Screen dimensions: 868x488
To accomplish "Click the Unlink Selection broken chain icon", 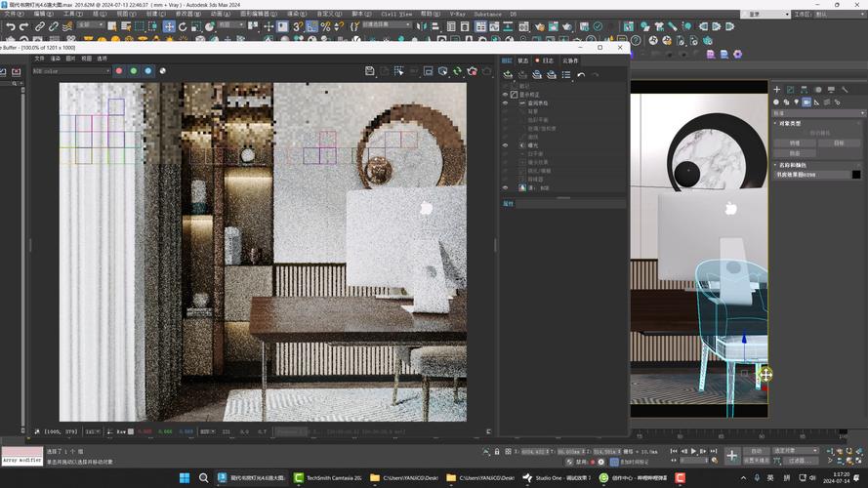I will coord(53,26).
